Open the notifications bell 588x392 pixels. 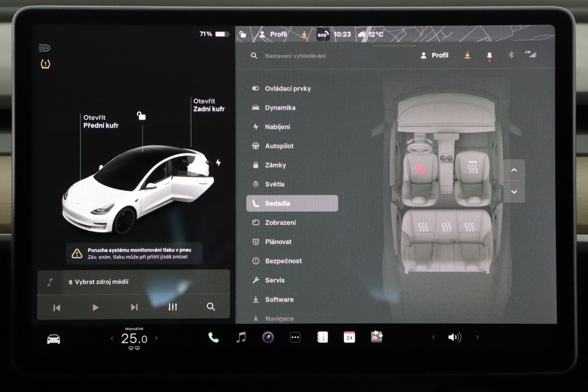[x=489, y=56]
